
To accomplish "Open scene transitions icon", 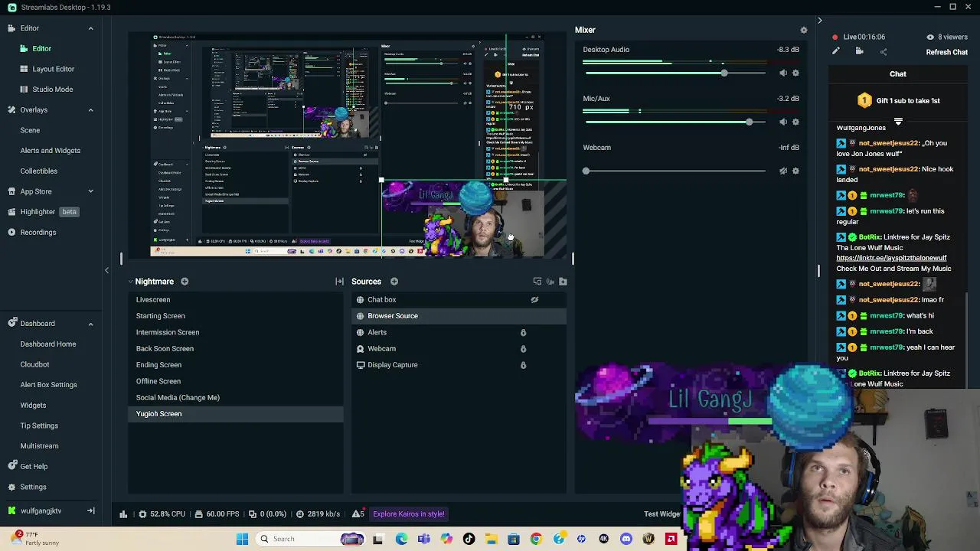I will tap(339, 282).
